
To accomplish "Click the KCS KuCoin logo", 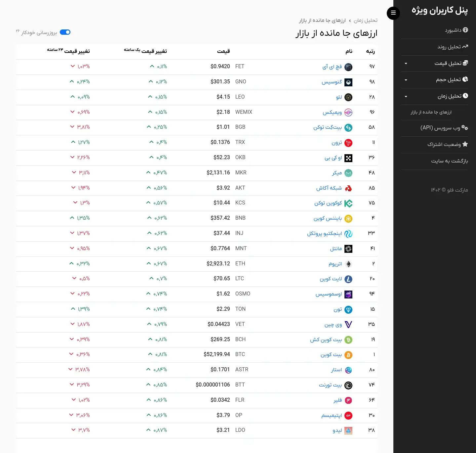I will (348, 204).
